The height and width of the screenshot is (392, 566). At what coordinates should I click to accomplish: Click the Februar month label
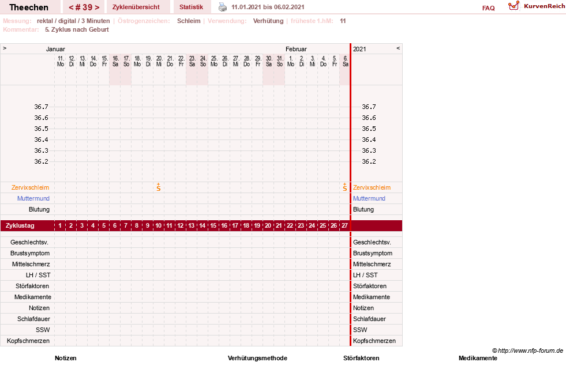pyautogui.click(x=296, y=49)
